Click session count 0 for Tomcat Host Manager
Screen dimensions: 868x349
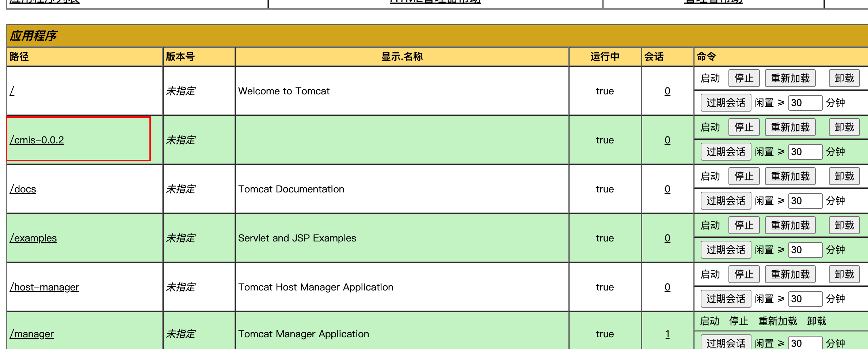pos(667,287)
